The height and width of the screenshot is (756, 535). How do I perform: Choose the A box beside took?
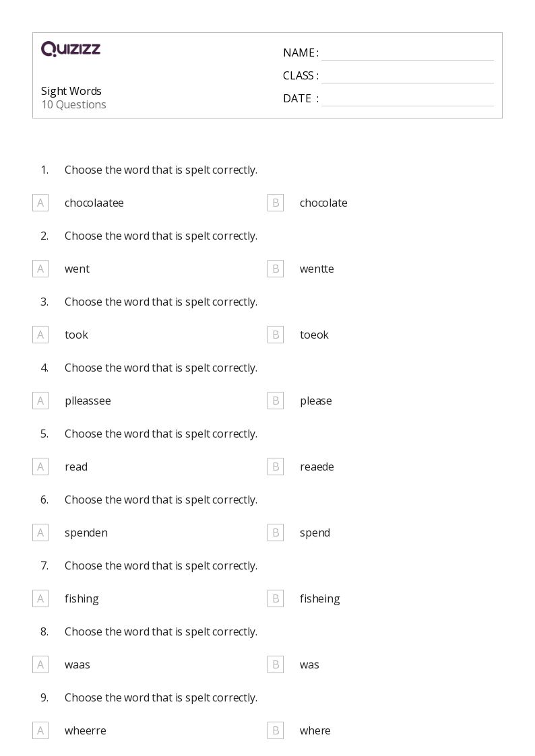click(x=40, y=335)
